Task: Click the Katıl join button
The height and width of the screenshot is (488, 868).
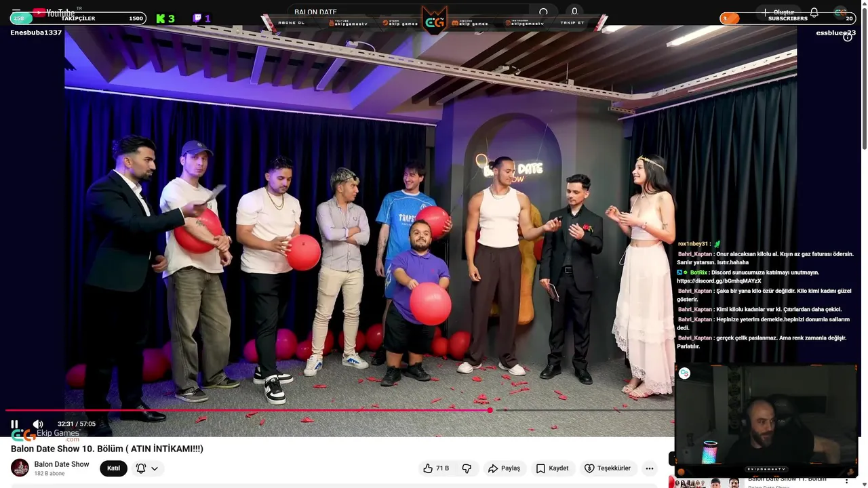Action: click(x=113, y=468)
